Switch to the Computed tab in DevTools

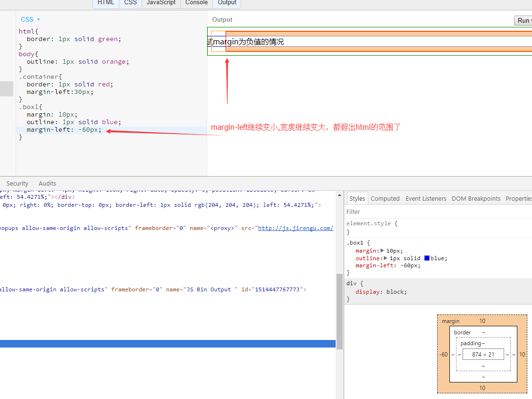click(385, 198)
